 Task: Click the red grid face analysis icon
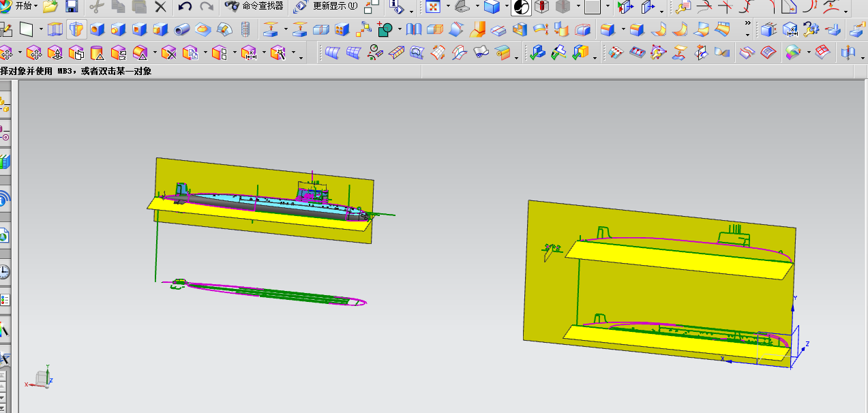[824, 52]
